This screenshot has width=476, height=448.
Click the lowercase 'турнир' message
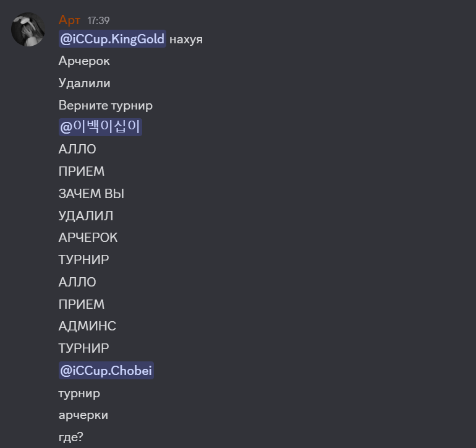(79, 394)
